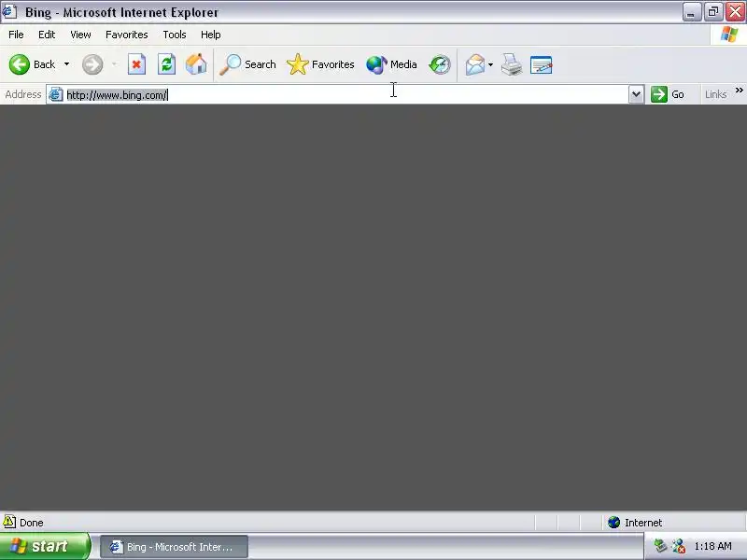
Task: Open the Favorites menu
Action: 127,35
